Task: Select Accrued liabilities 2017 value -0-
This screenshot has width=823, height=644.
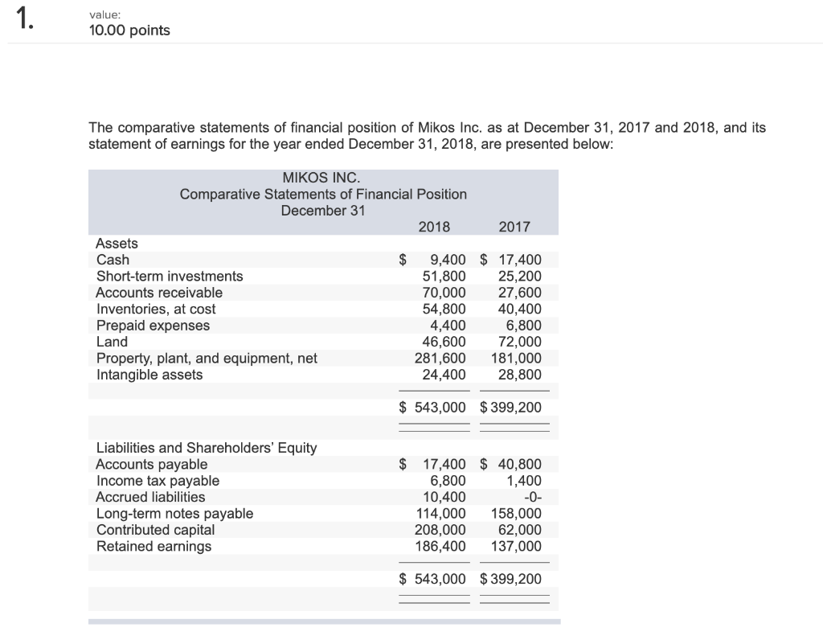Action: tap(533, 497)
